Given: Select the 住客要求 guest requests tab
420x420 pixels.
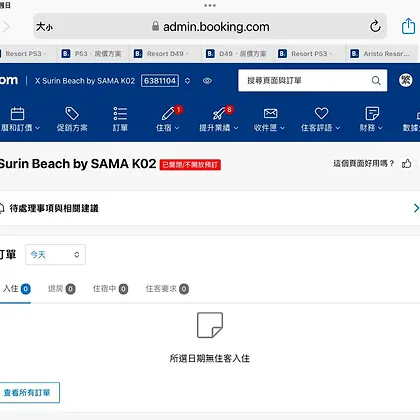Looking at the screenshot, I should click(167, 289).
